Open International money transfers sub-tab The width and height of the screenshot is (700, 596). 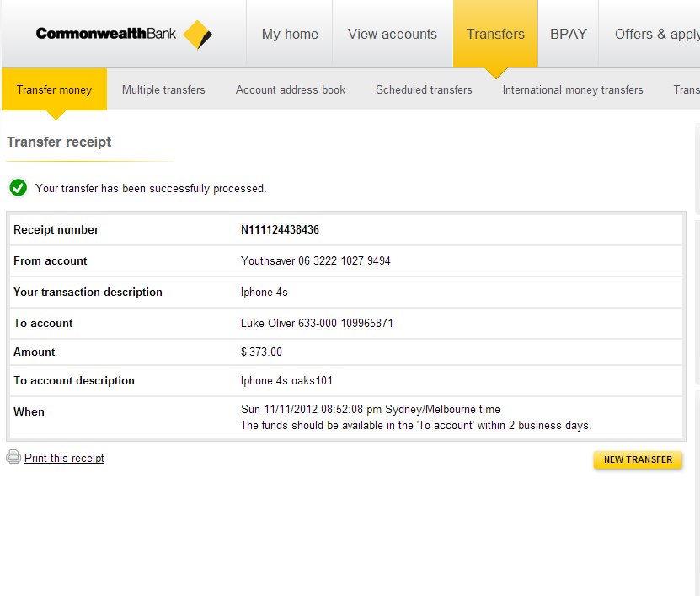(x=573, y=90)
